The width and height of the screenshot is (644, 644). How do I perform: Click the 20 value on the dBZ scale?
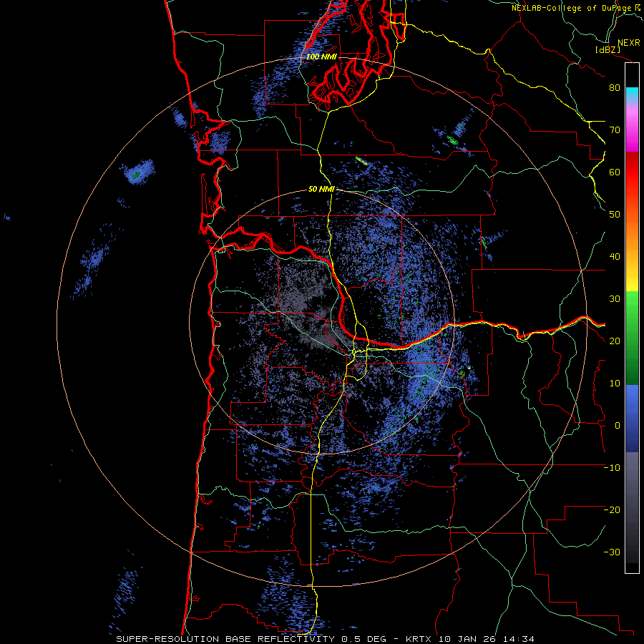tap(615, 341)
